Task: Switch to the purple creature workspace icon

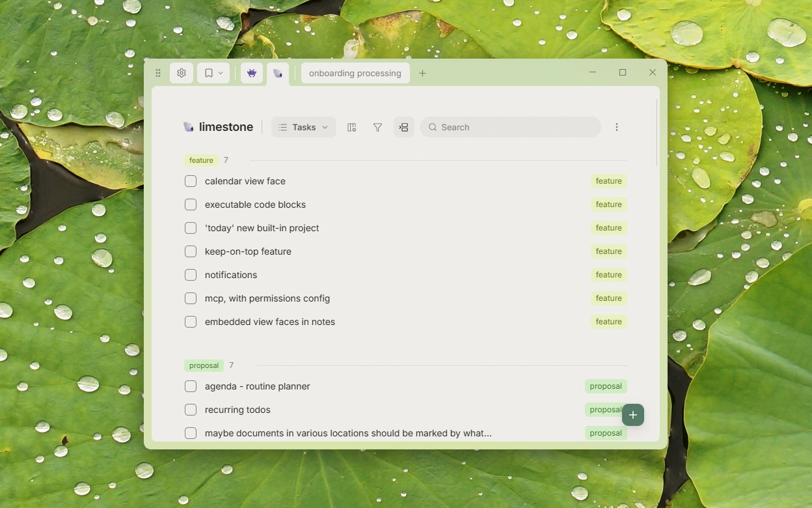Action: coord(252,73)
